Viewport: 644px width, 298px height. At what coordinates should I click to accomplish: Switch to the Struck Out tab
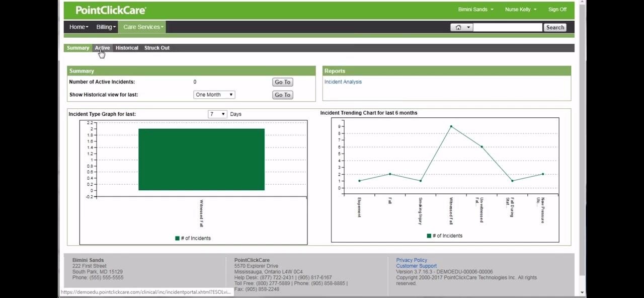[157, 48]
